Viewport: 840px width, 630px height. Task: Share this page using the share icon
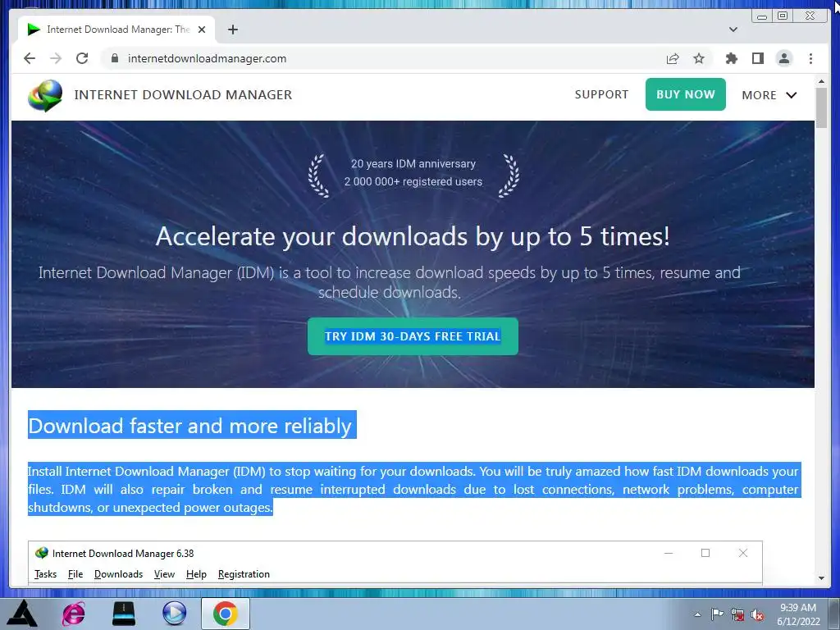(x=673, y=58)
